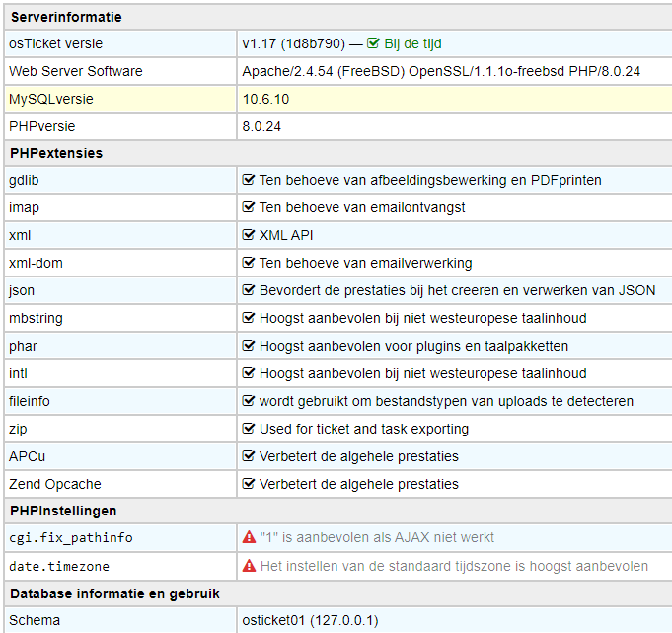Click 'Ten behoeve van afbeeldingsbewerking en PDFprinten' text
The image size is (672, 633).
pos(430,180)
